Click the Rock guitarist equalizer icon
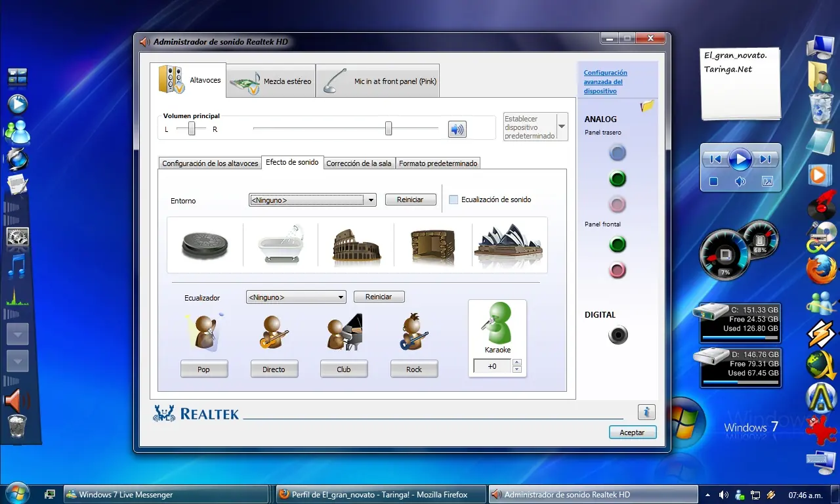 pyautogui.click(x=414, y=333)
